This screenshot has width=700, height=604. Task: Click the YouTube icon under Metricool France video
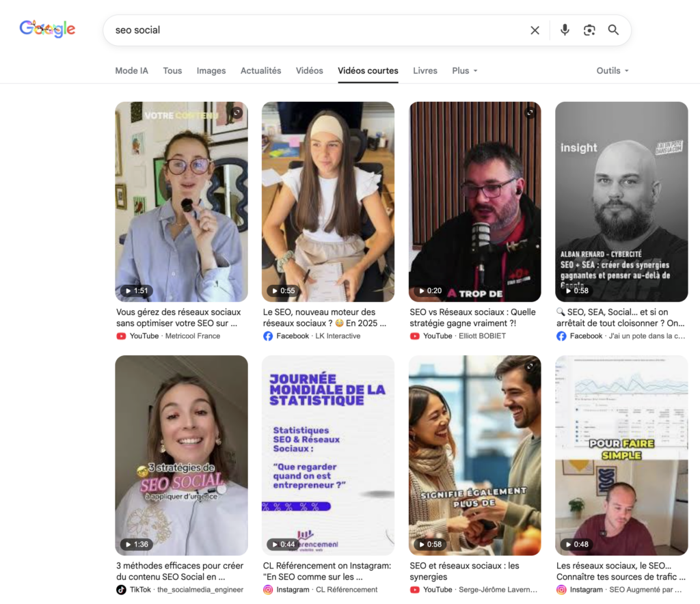(121, 336)
